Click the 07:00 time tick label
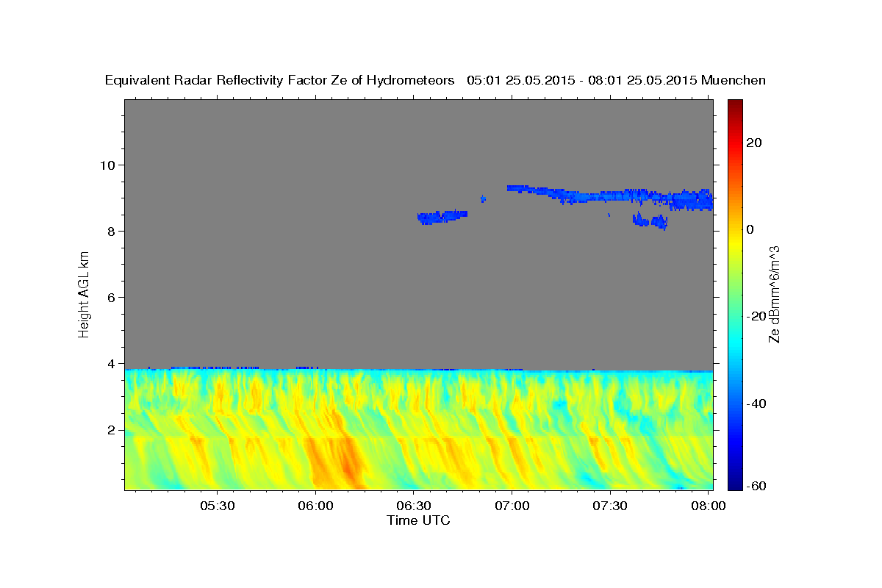Viewport: 882px width, 588px height. [512, 506]
